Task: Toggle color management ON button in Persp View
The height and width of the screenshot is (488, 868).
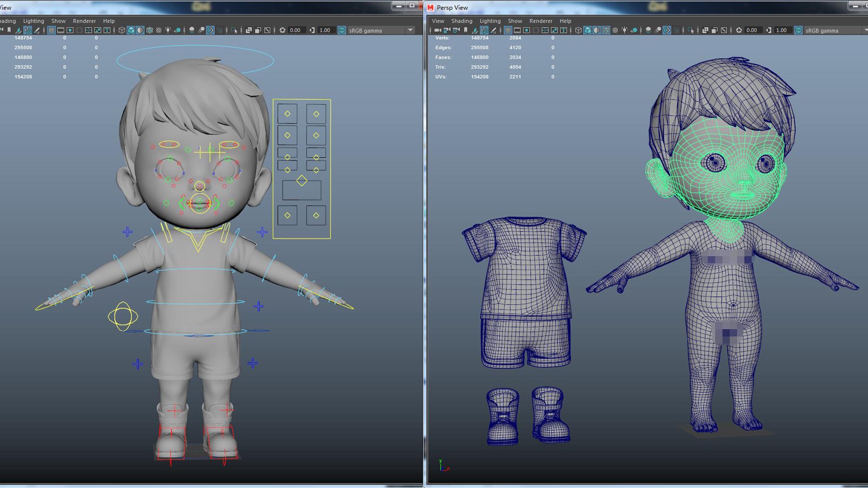Action: pyautogui.click(x=798, y=30)
